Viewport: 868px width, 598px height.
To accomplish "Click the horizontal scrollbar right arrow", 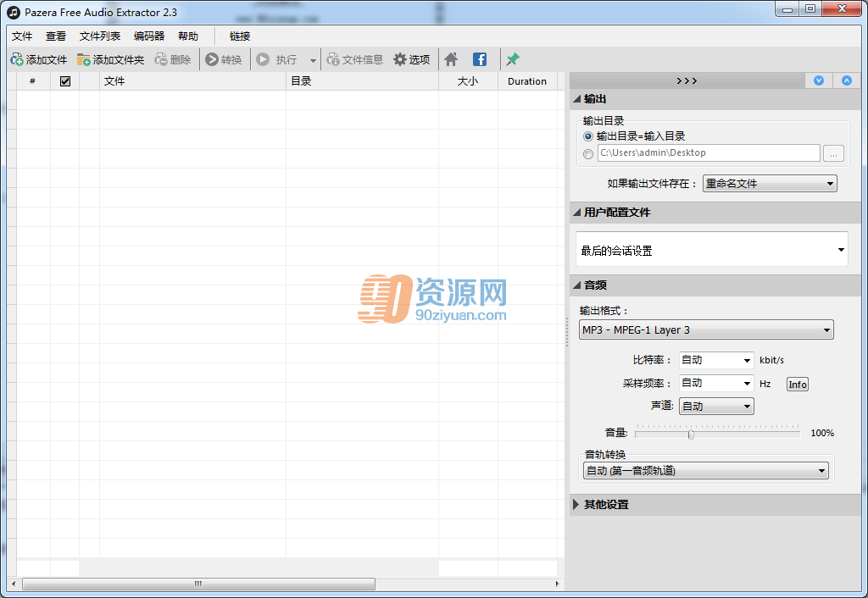I will 557,584.
